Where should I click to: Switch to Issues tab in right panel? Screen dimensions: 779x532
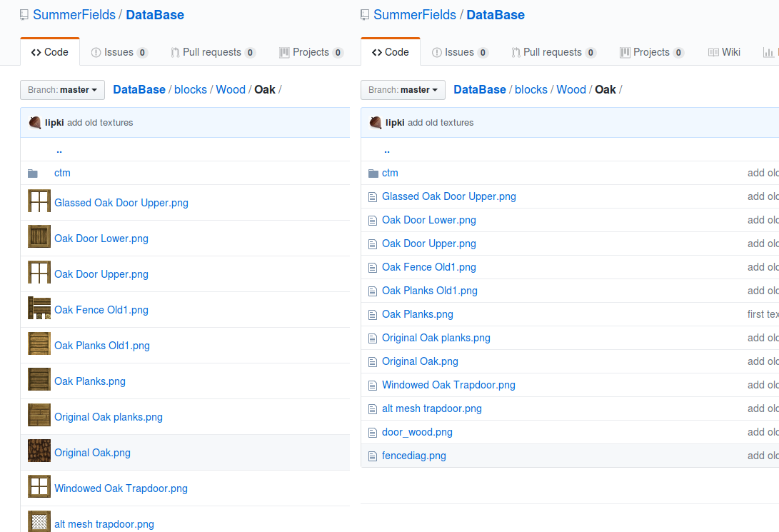[460, 52]
